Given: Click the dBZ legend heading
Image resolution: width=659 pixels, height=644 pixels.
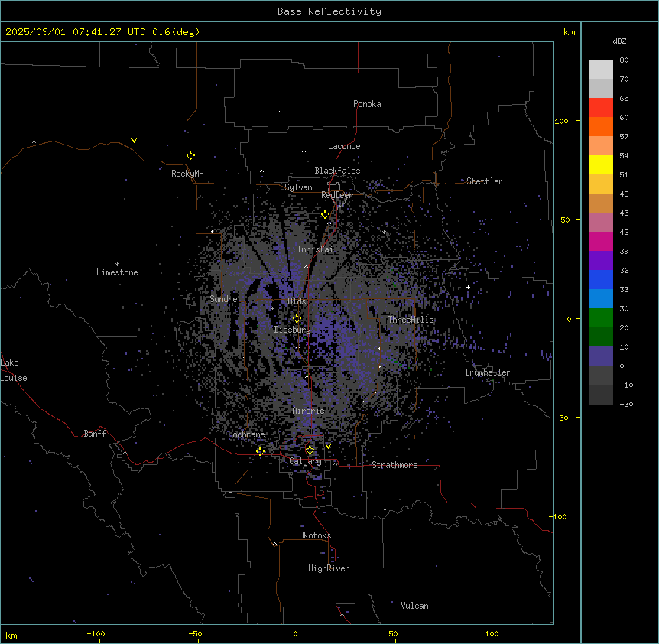Looking at the screenshot, I should [619, 41].
